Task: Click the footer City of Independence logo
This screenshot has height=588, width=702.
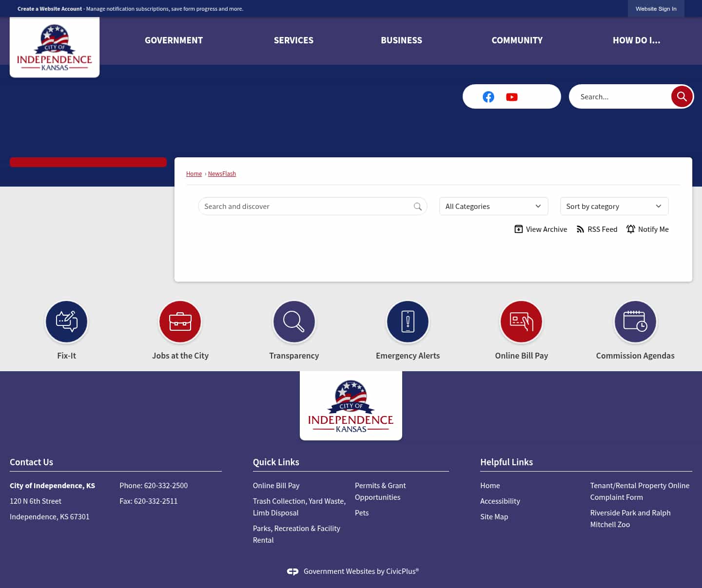Action: [351, 406]
